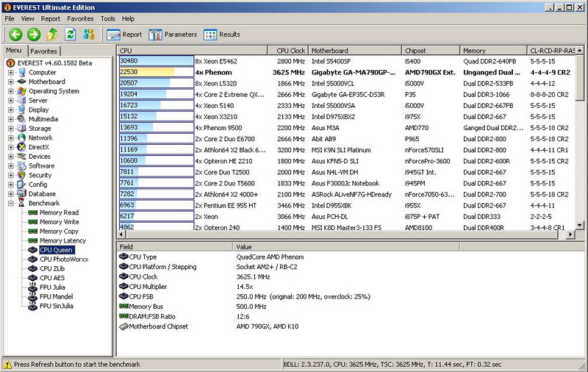
Task: Switch to the Menu tab
Action: point(14,50)
